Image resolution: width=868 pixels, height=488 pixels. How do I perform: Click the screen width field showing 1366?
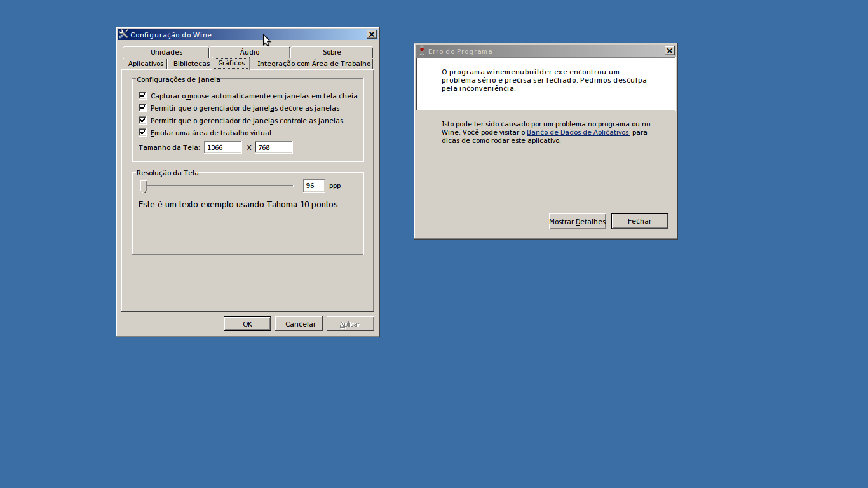coord(223,147)
